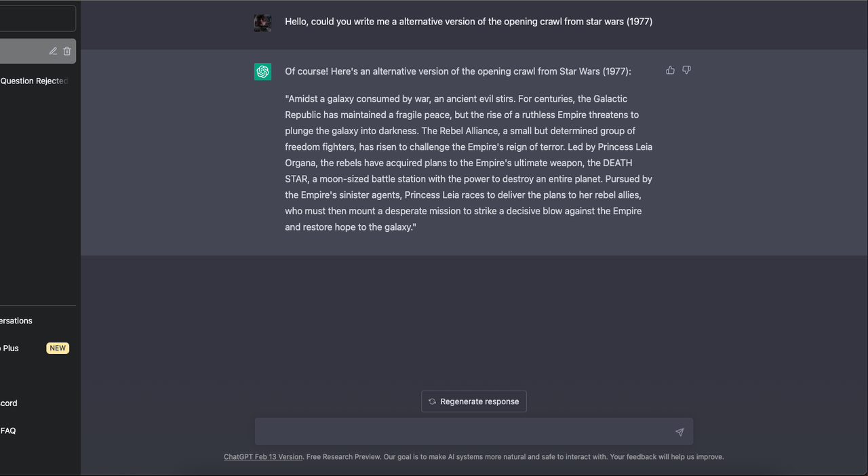Screen dimensions: 868x476
Task: Select the Plus upgrade sidebar entry
Action: [11, 348]
